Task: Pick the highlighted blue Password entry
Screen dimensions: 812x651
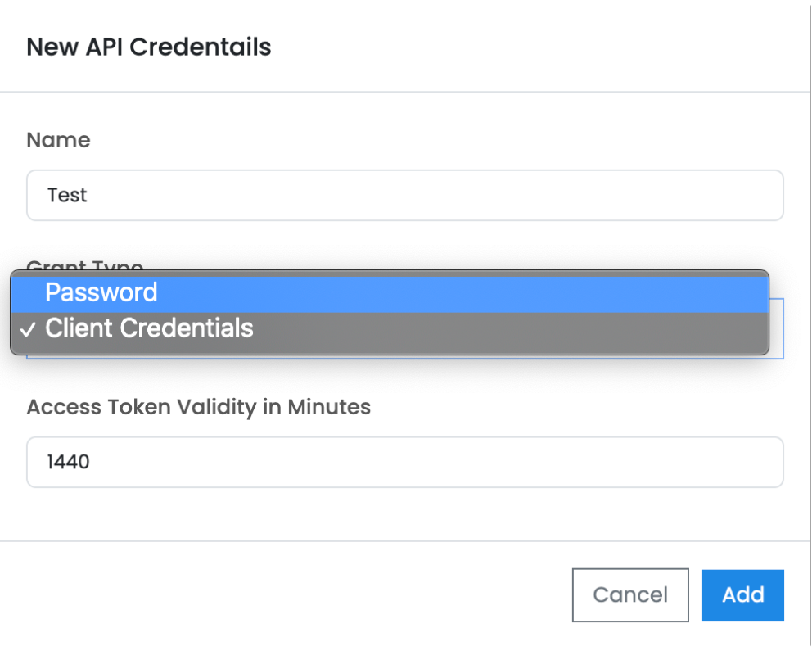Action: click(390, 292)
